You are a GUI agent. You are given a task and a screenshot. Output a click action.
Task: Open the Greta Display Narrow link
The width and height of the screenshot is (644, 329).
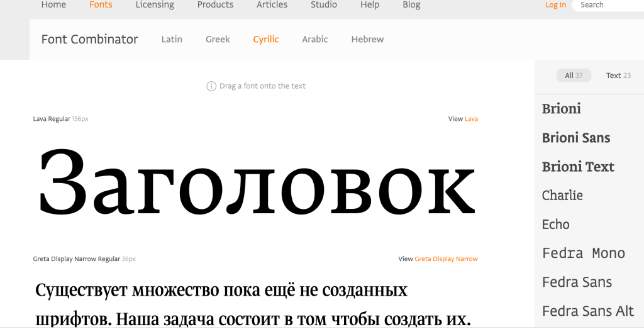pyautogui.click(x=446, y=259)
